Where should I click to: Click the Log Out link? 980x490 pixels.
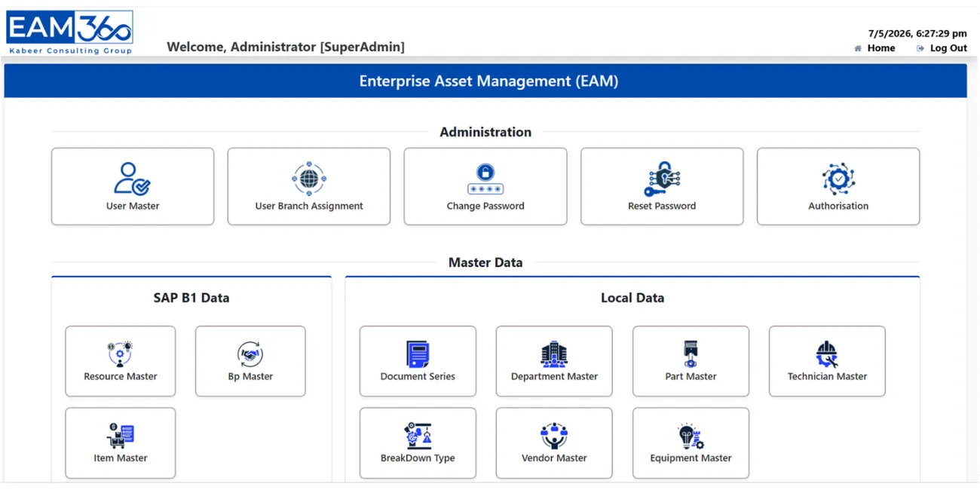pos(948,48)
